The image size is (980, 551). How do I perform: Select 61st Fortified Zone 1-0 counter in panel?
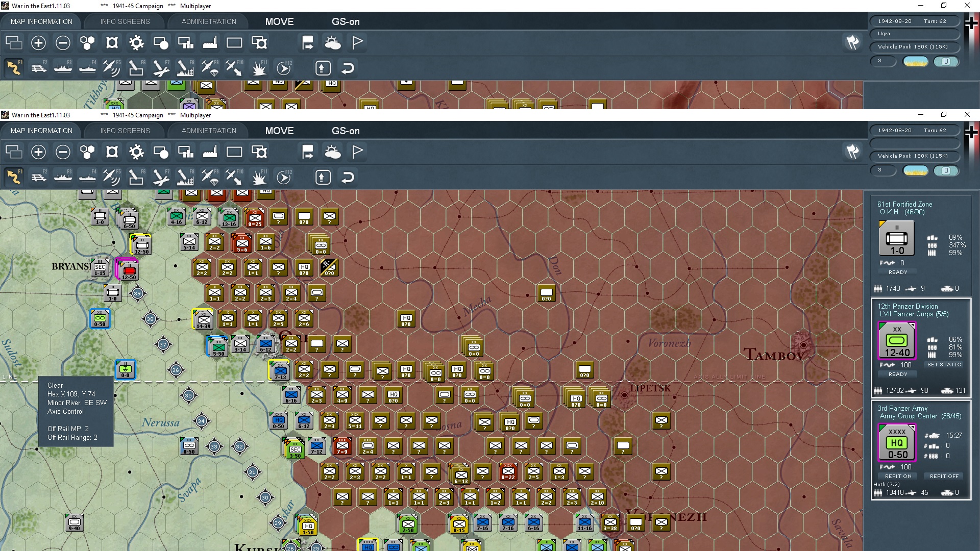(897, 238)
